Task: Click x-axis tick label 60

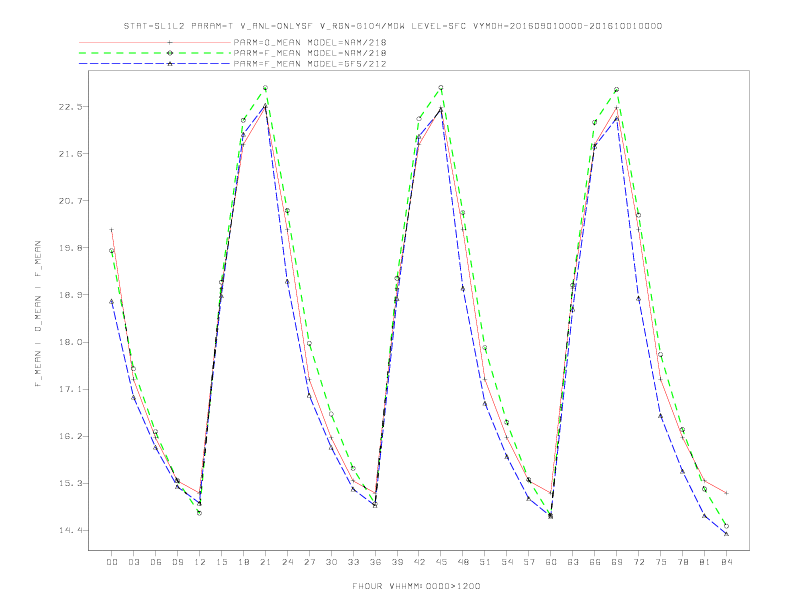Action: (x=551, y=562)
